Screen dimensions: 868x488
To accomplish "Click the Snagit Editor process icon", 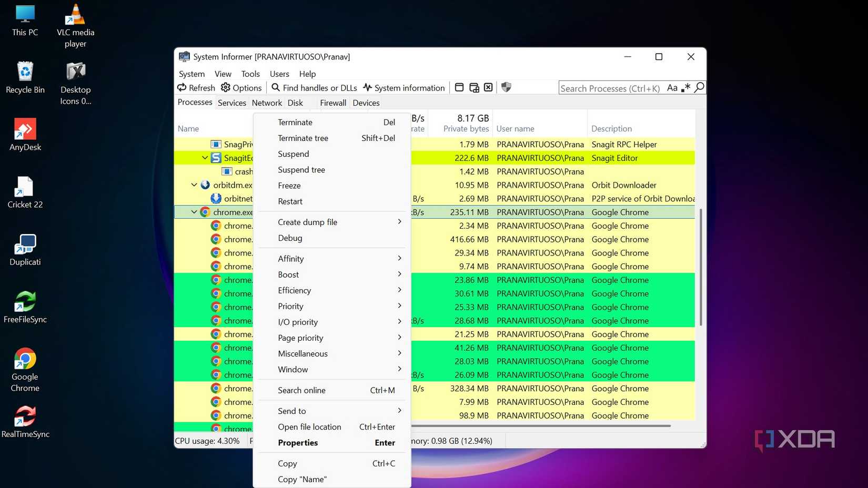I will (216, 158).
